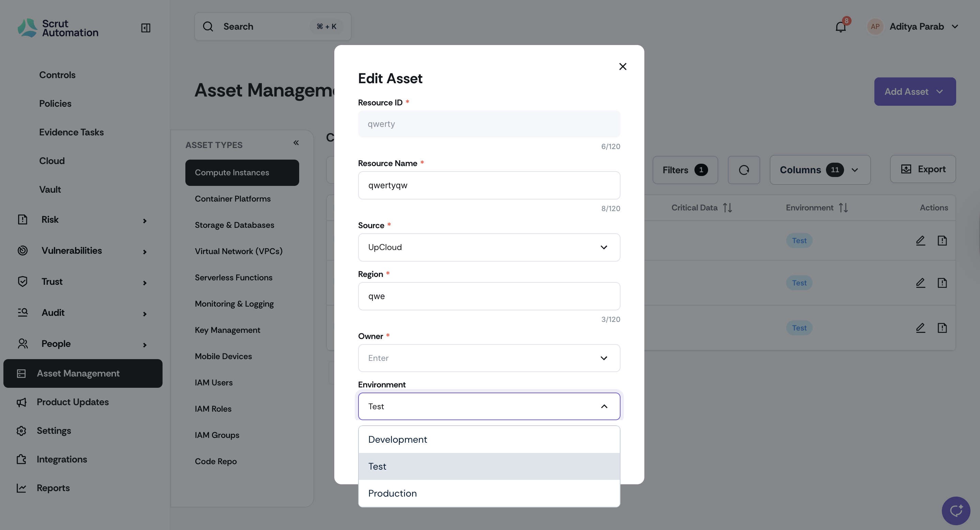Image resolution: width=980 pixels, height=530 pixels.
Task: Open the Source dropdown
Action: tap(489, 248)
